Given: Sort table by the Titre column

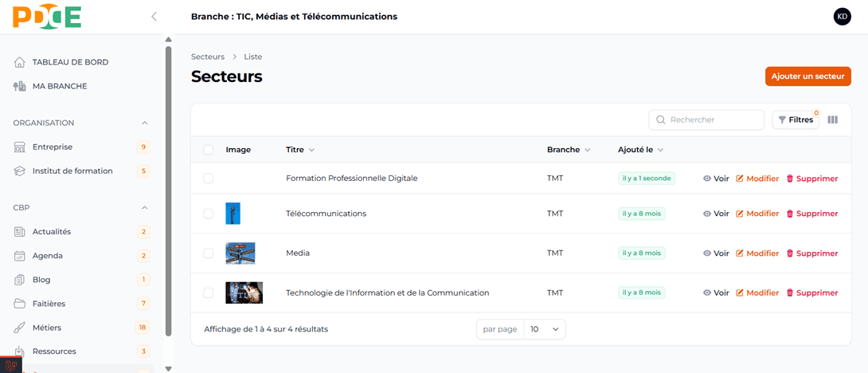Looking at the screenshot, I should (x=299, y=150).
